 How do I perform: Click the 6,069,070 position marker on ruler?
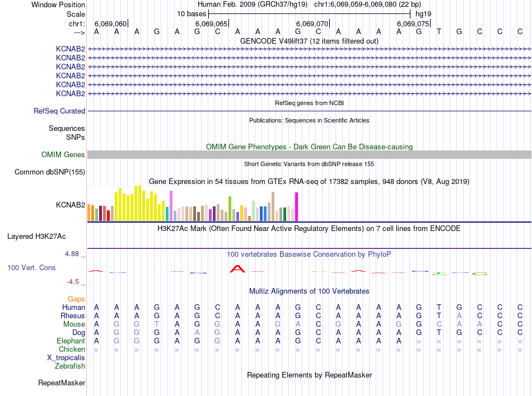coord(312,24)
